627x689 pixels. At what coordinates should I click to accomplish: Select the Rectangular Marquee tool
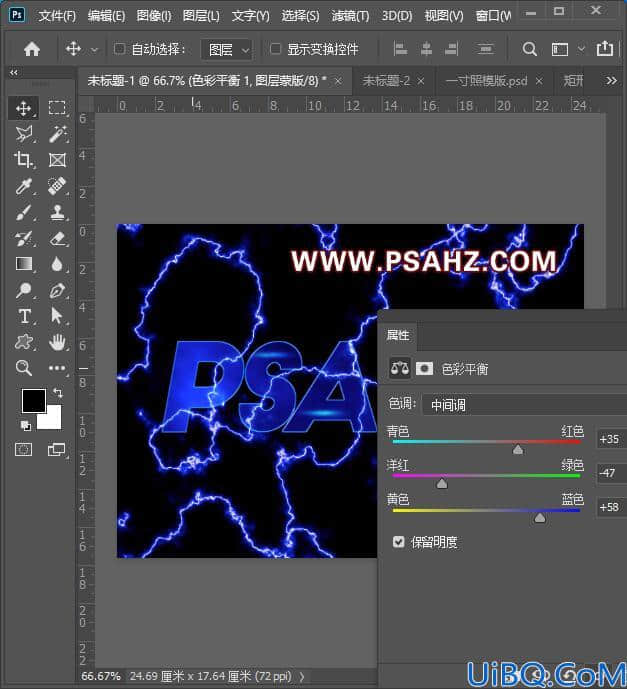click(x=57, y=107)
